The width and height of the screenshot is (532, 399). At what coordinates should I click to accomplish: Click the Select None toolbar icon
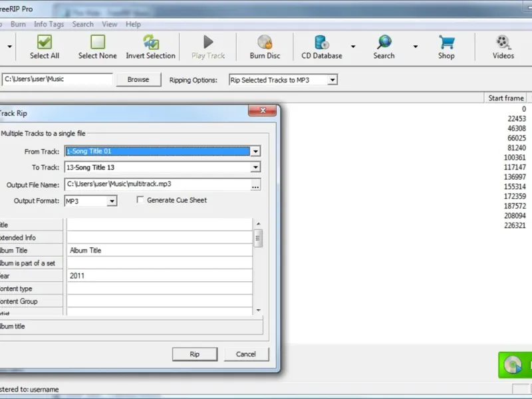pyautogui.click(x=98, y=43)
